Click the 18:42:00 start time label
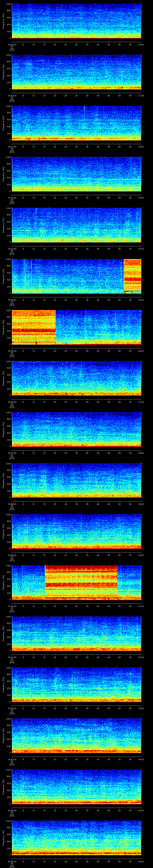The width and height of the screenshot is (153, 868). (x=12, y=708)
